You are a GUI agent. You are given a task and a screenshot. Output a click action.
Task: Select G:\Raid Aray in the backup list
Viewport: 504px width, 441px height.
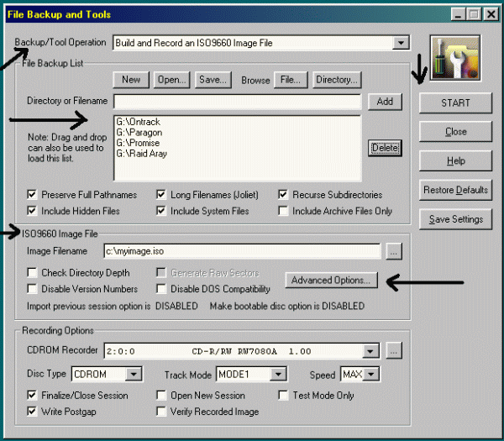[141, 154]
